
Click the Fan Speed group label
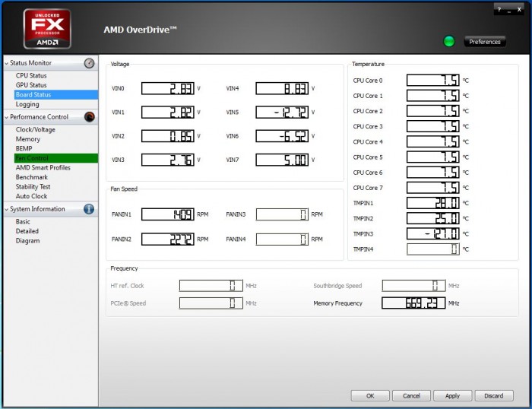(x=124, y=189)
